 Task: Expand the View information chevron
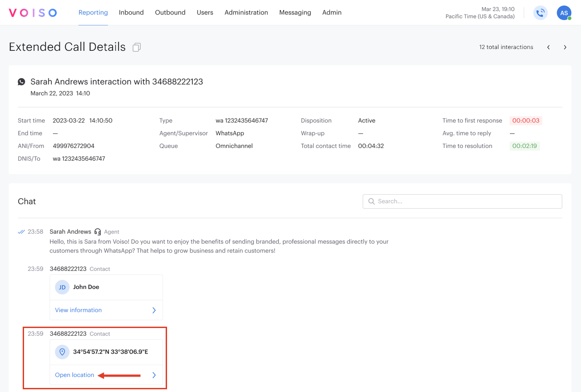154,310
